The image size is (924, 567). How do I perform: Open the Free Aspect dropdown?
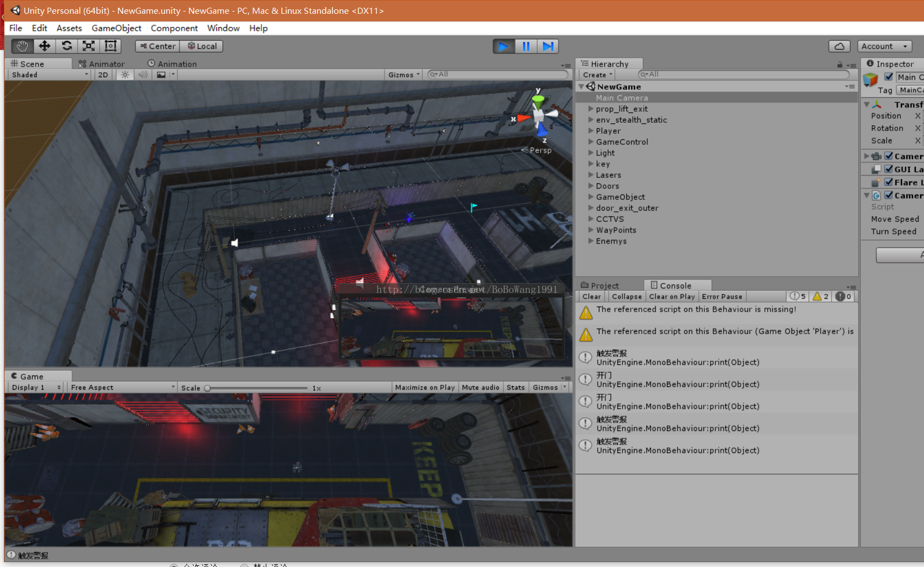coord(122,388)
